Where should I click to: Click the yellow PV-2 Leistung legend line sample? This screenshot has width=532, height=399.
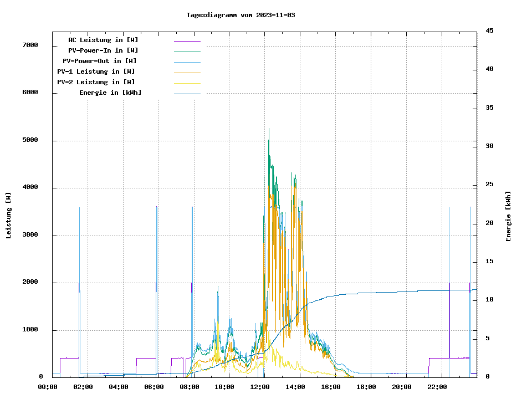coord(187,83)
